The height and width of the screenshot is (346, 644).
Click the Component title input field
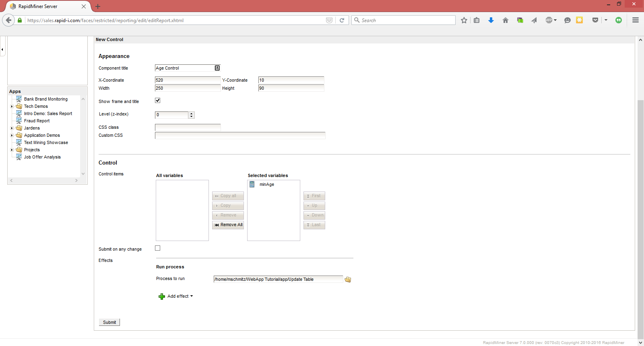184,68
